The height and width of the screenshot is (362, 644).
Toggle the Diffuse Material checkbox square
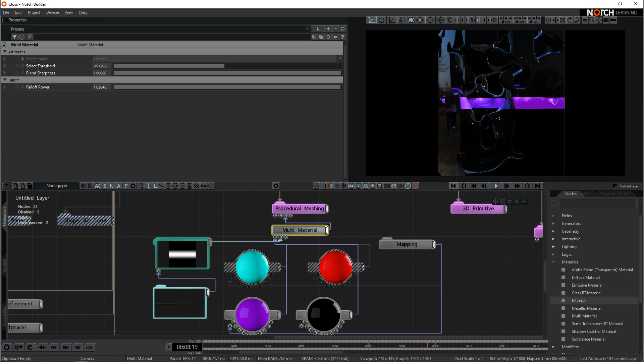(563, 277)
